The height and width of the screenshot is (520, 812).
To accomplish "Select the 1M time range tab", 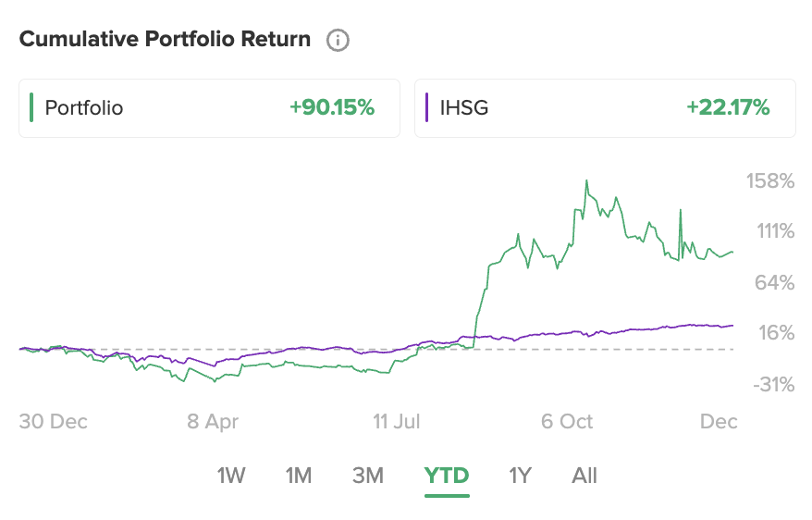I will 298,476.
